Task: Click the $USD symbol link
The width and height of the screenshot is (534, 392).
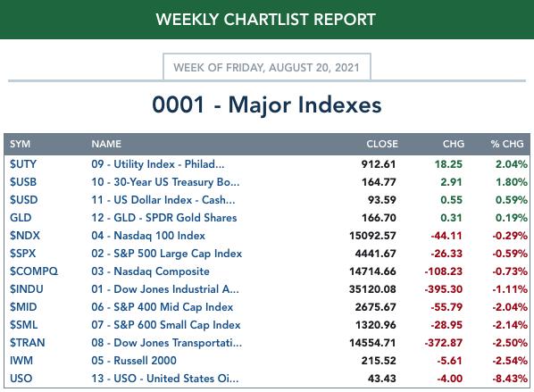Action: tap(23, 200)
